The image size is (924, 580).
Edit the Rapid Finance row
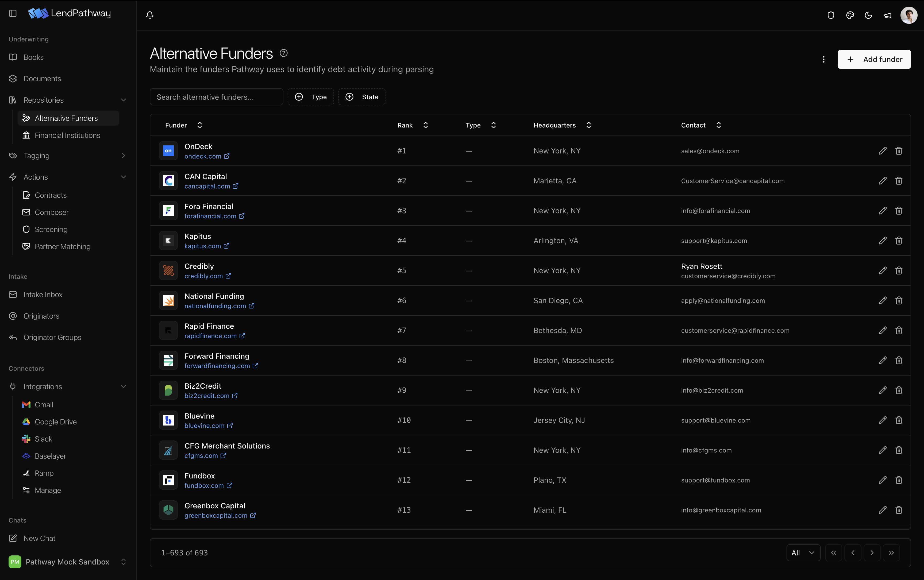coord(883,330)
